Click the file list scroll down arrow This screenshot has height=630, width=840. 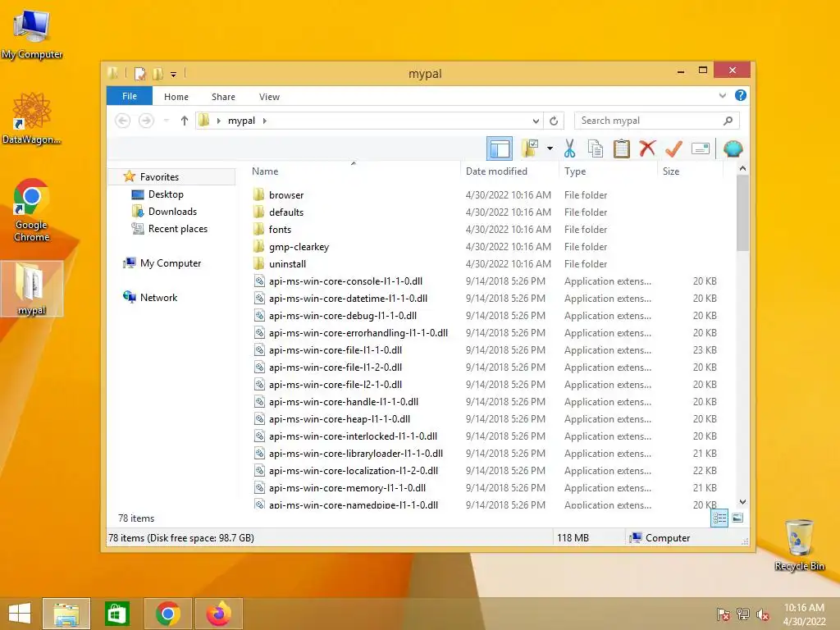click(742, 502)
